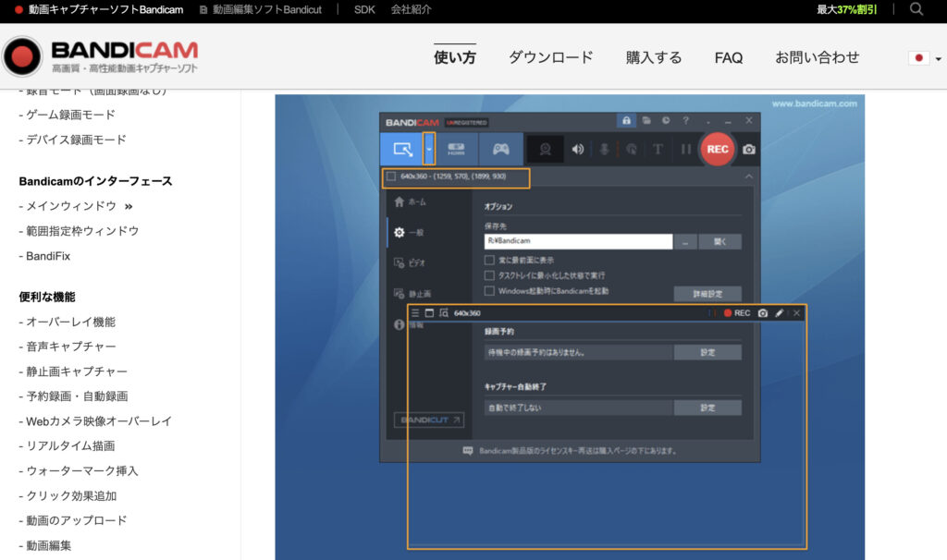Click 設定 button for recording schedule

[707, 352]
